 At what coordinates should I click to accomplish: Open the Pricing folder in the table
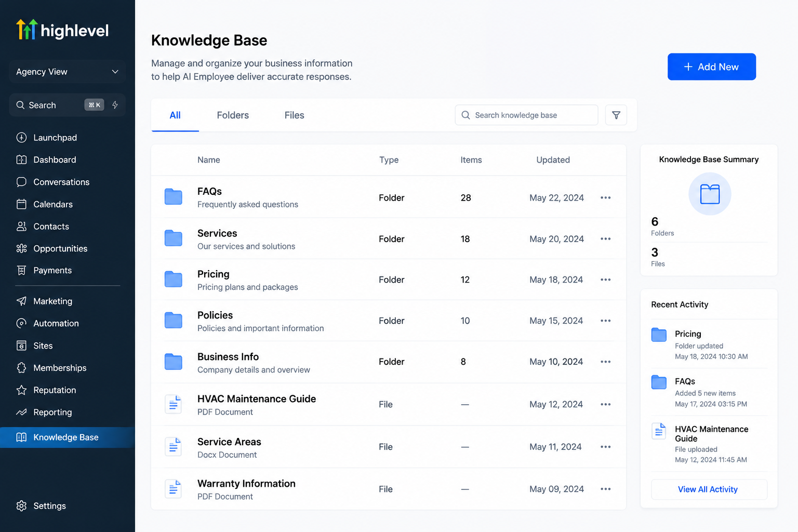coord(389,280)
